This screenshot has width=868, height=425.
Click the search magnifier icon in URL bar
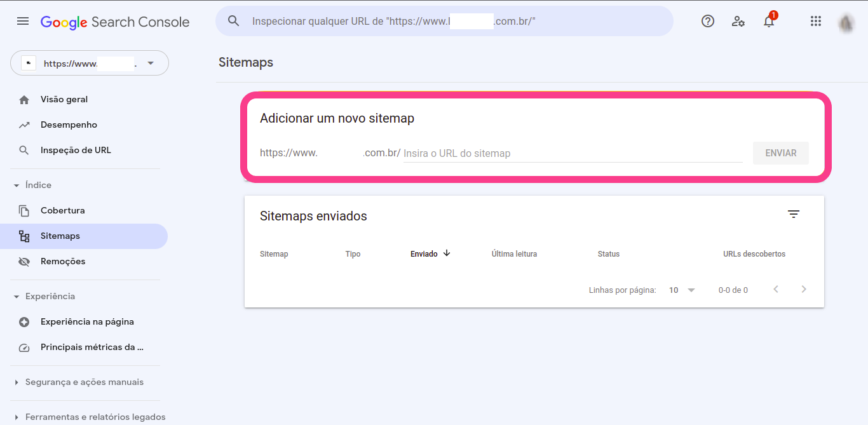pos(234,21)
